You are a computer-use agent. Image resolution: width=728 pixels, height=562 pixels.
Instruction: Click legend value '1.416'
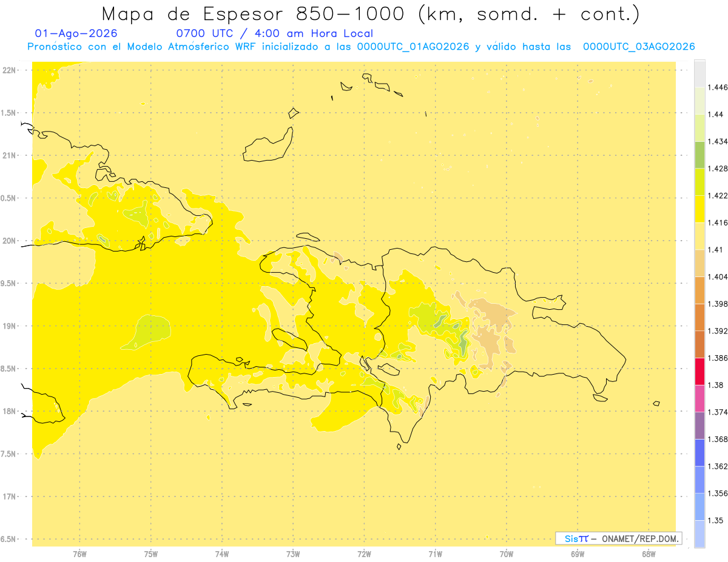[x=717, y=222]
